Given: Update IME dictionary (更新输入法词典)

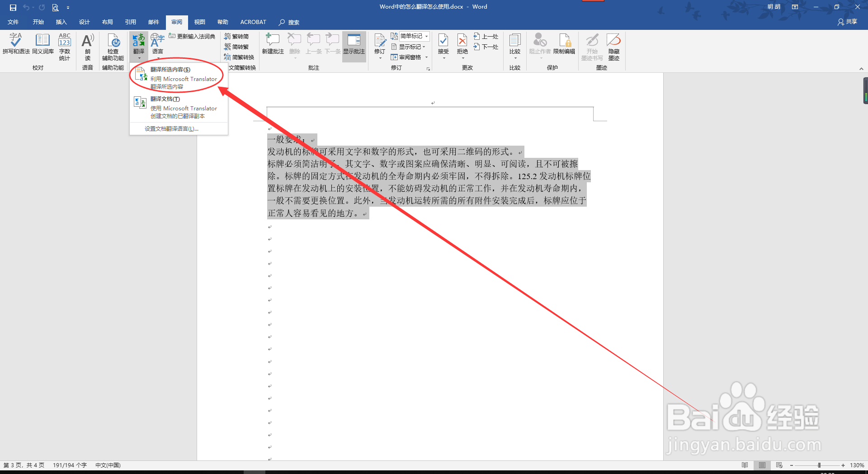Looking at the screenshot, I should [x=192, y=36].
